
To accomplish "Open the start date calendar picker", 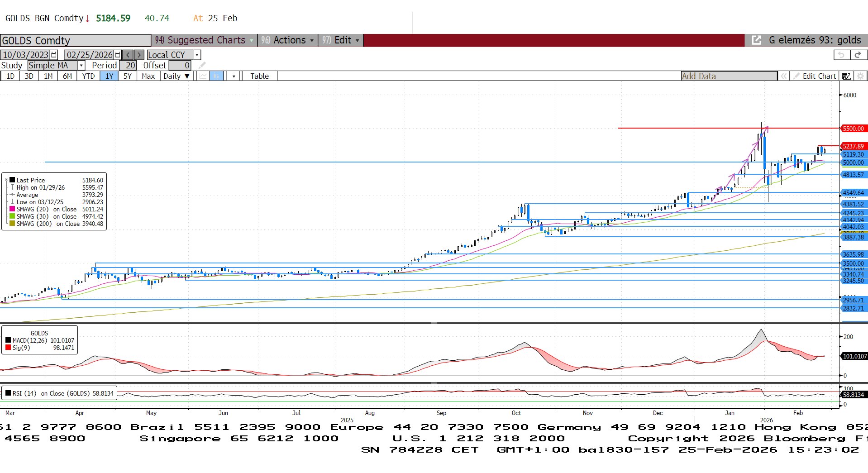I will pos(54,55).
